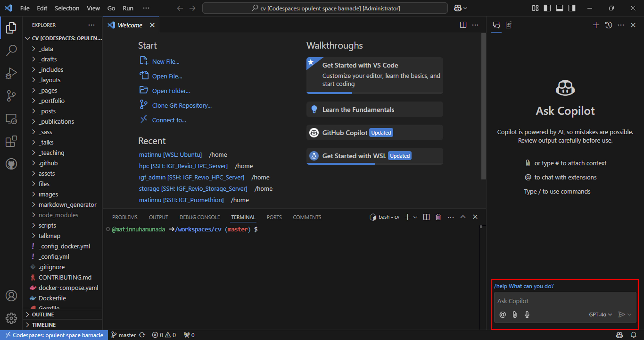The width and height of the screenshot is (644, 340).
Task: Click the microphone voice chat icon
Action: pyautogui.click(x=527, y=314)
